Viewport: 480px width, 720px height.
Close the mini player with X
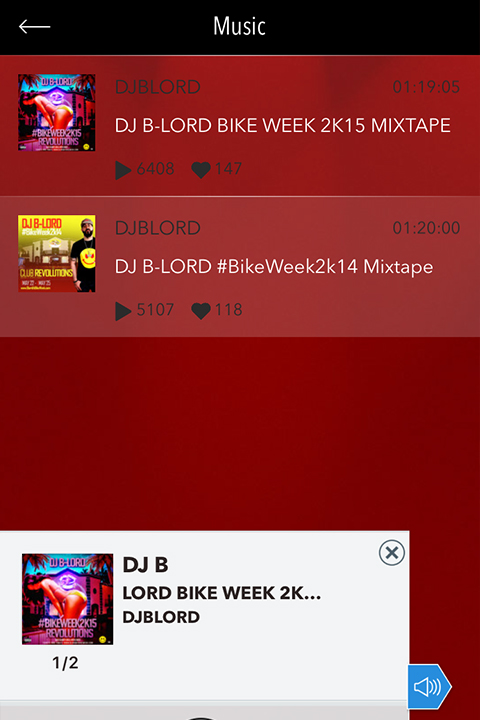392,552
